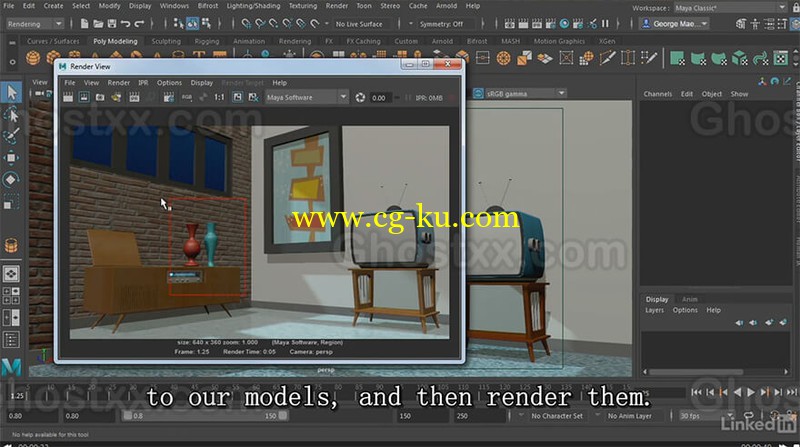
Task: Select the Paint selection tool
Action: click(x=11, y=136)
